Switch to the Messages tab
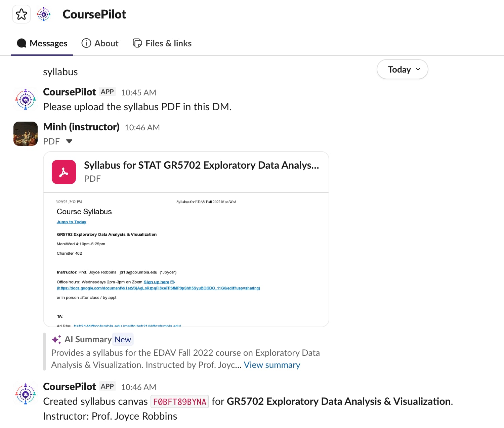The image size is (504, 428). pyautogui.click(x=42, y=43)
